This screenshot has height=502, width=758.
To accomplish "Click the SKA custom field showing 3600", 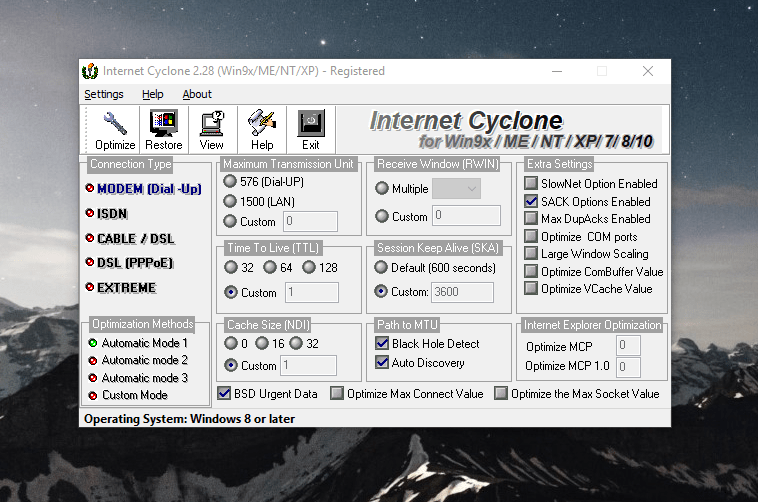I will (462, 292).
